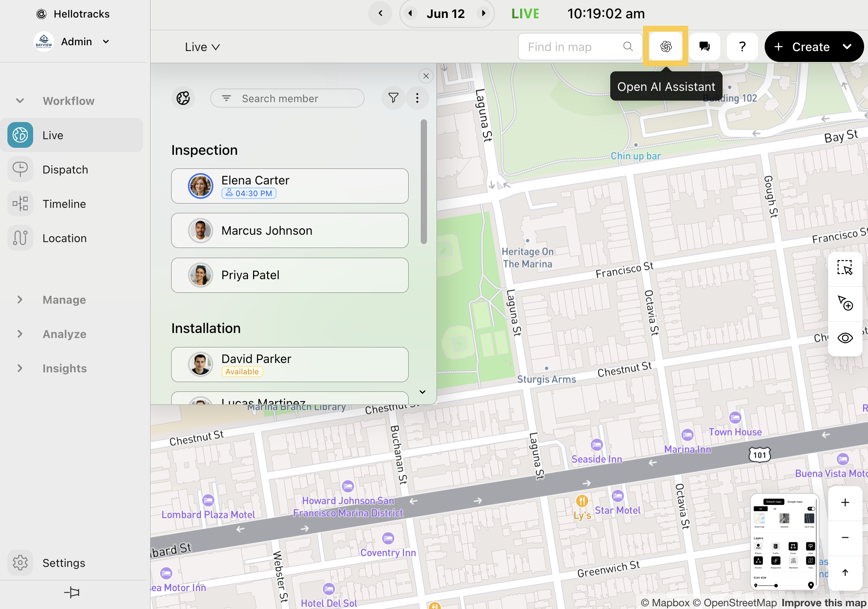
Task: Switch to Google maps tab
Action: pos(795,502)
